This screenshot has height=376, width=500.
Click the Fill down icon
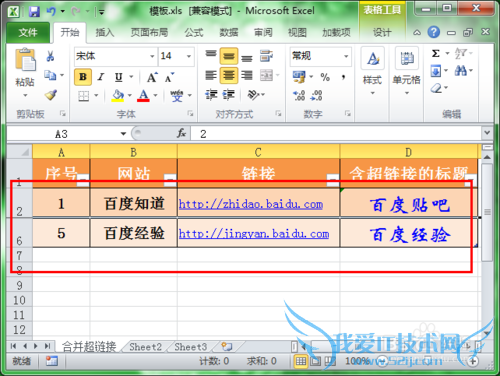coord(436,71)
